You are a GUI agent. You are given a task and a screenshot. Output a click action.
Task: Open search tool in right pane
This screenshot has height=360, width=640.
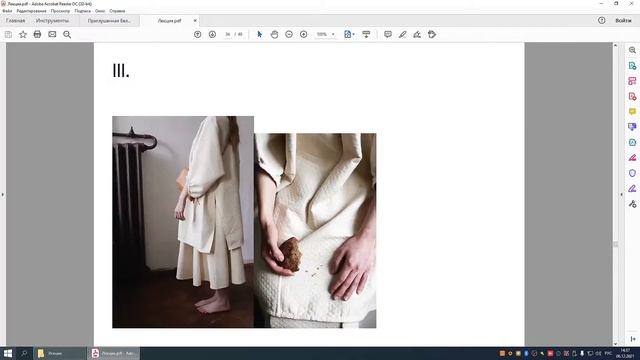pyautogui.click(x=632, y=50)
